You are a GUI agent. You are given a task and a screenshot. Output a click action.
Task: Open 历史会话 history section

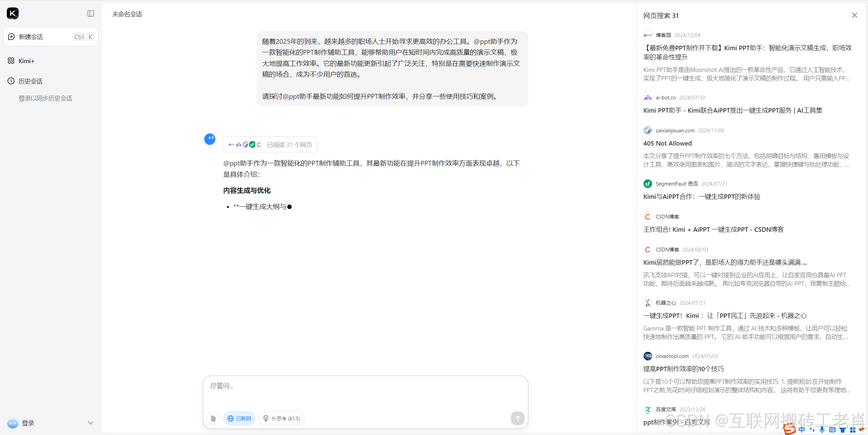click(x=30, y=81)
